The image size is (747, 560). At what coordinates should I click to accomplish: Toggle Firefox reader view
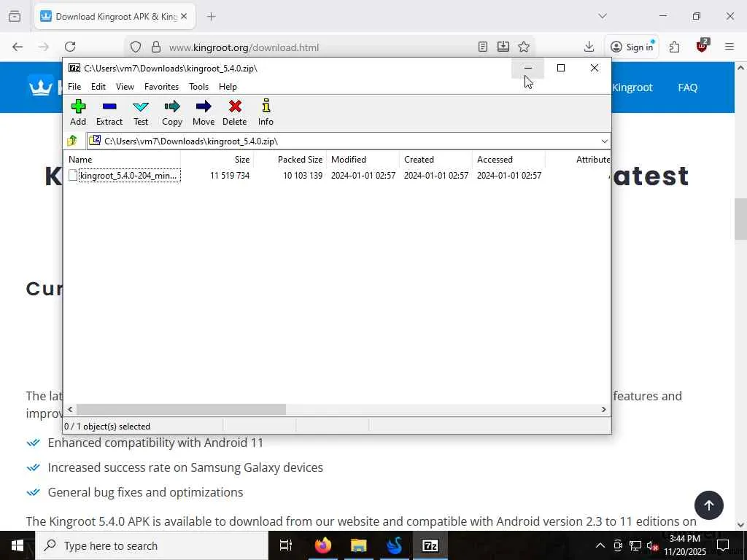tap(483, 47)
